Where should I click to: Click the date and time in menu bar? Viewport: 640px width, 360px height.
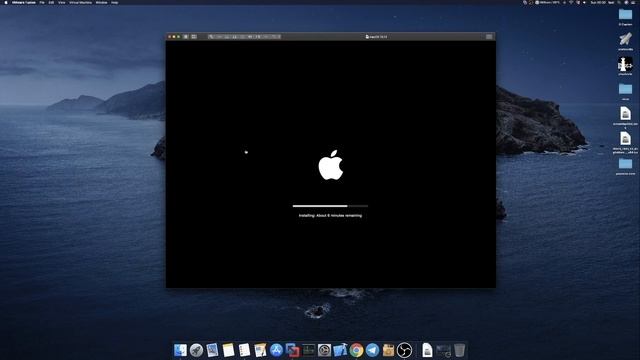598,2
